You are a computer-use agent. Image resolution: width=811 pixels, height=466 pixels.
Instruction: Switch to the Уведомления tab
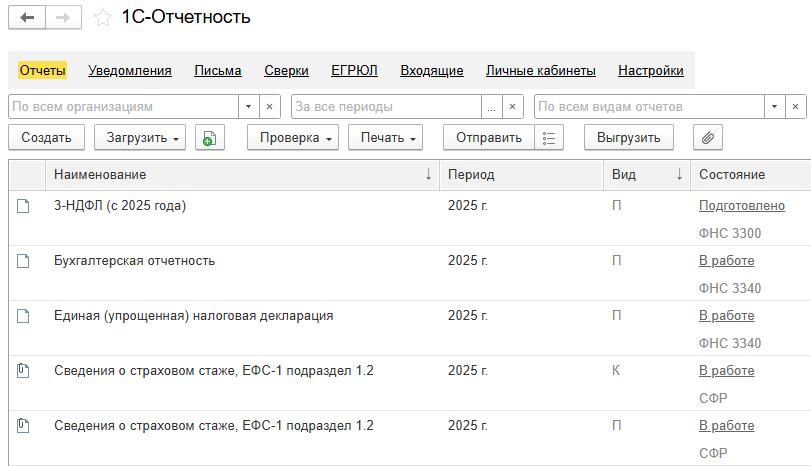[x=130, y=70]
